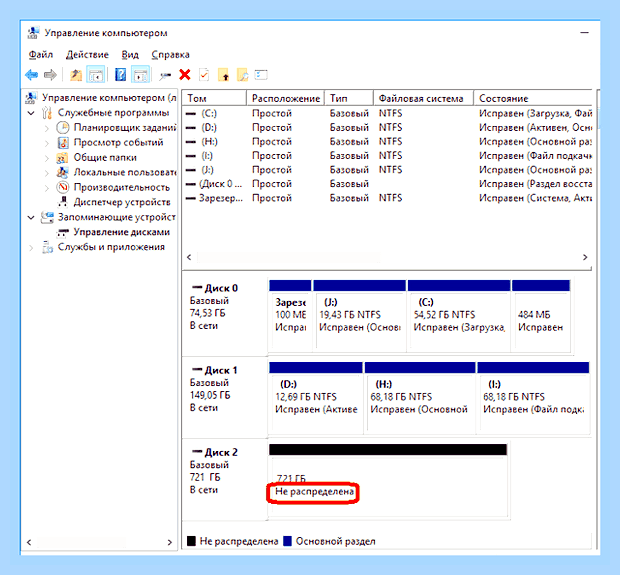This screenshot has height=575, width=620.
Task: Click the Back arrow toolbar icon
Action: (x=32, y=75)
